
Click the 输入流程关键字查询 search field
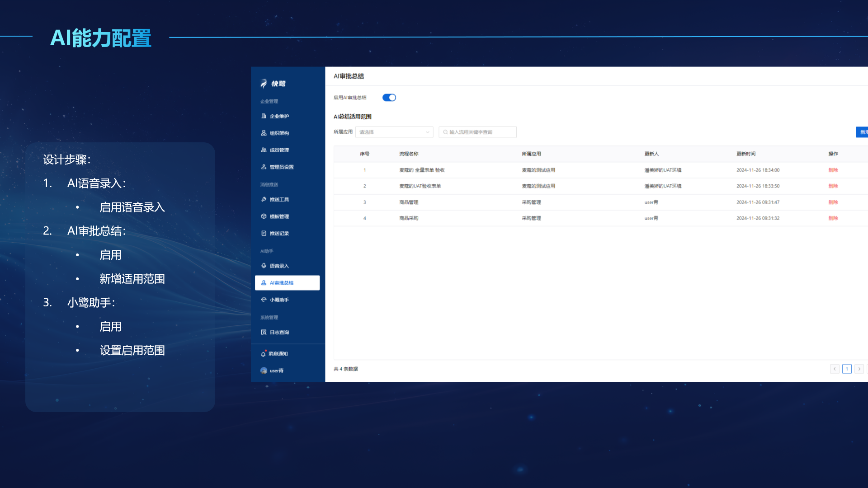coord(477,132)
